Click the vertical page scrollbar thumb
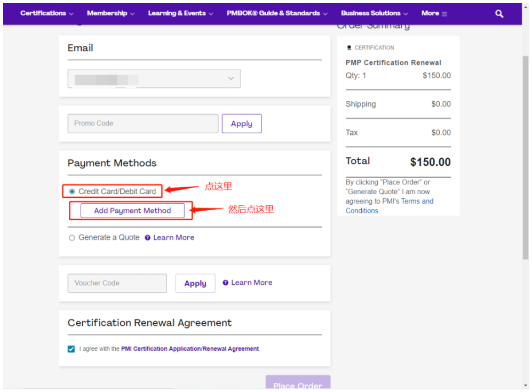Image resolution: width=532 pixels, height=392 pixels. [x=526, y=158]
